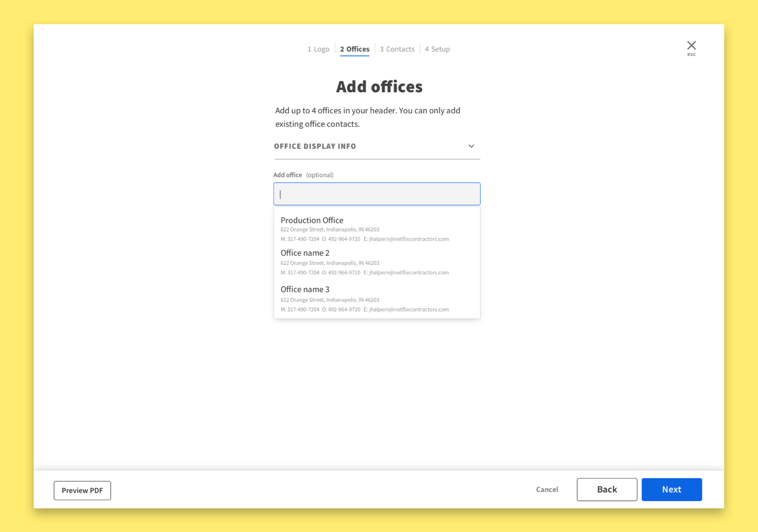Click the Indianapolis address under Office name 3

click(330, 299)
